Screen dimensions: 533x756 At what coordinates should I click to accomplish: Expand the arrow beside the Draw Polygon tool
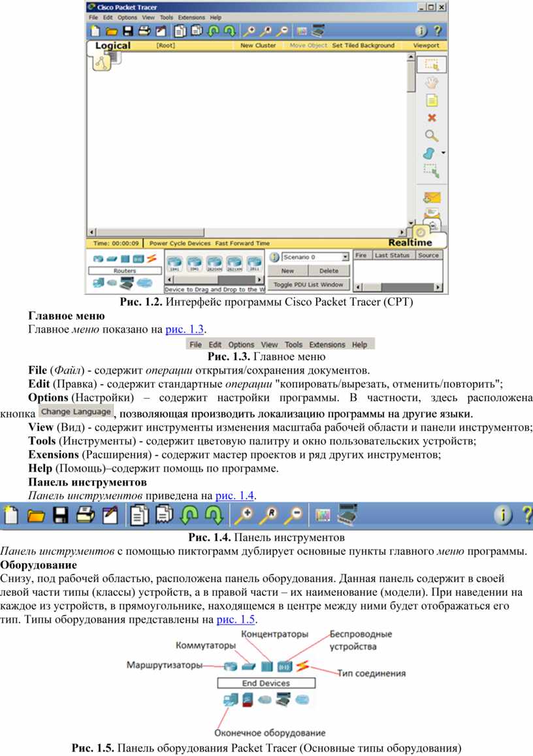[x=443, y=153]
